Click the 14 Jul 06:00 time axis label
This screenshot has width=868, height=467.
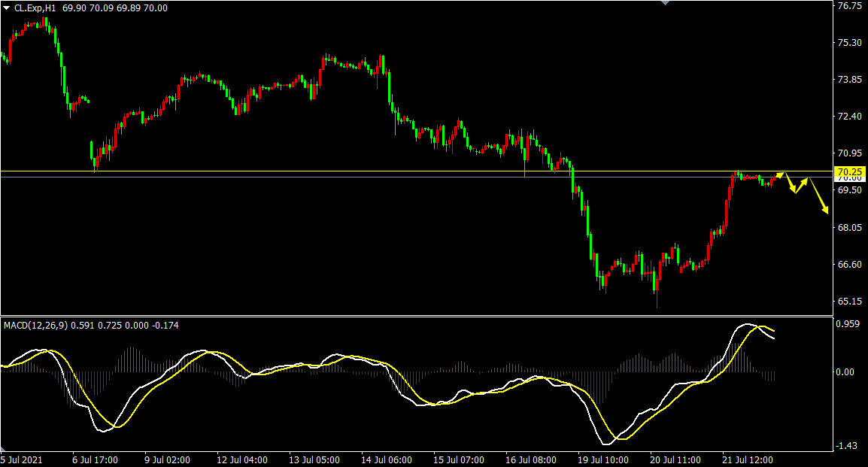coord(387,459)
